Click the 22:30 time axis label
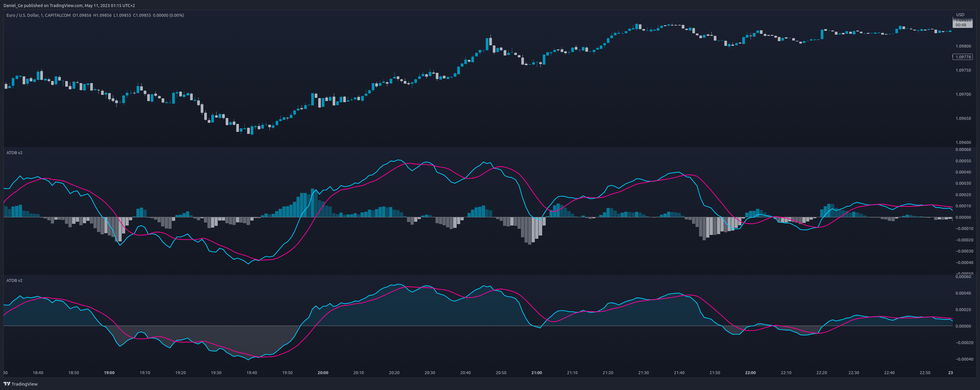980x390 pixels. pos(854,373)
